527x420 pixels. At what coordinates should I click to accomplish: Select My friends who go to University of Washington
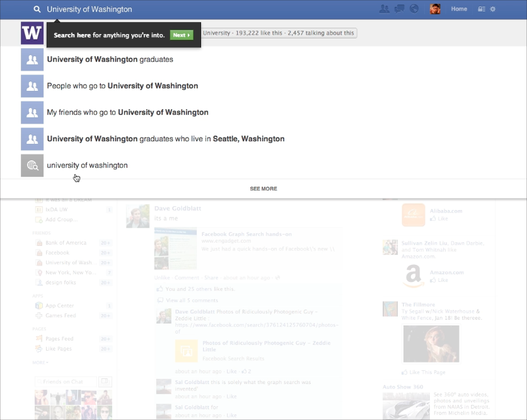[263, 112]
